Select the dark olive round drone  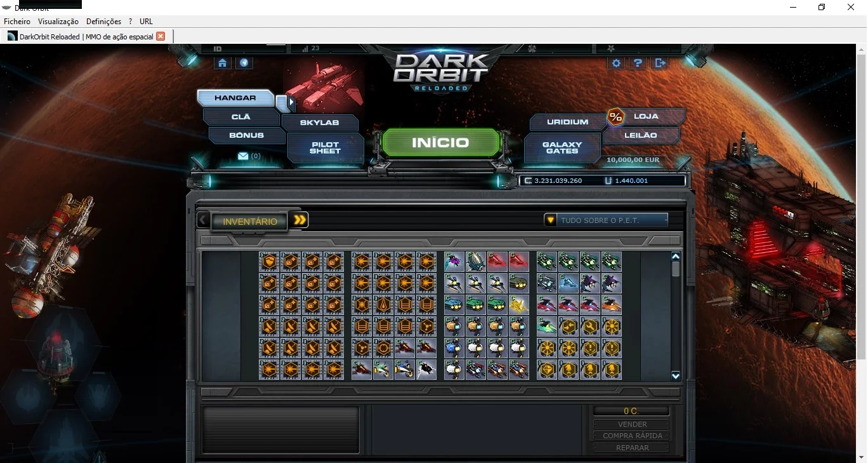click(518, 283)
